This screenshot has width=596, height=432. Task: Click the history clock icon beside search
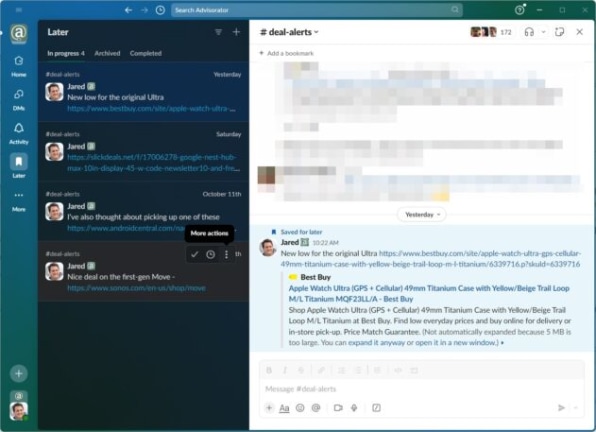point(160,10)
